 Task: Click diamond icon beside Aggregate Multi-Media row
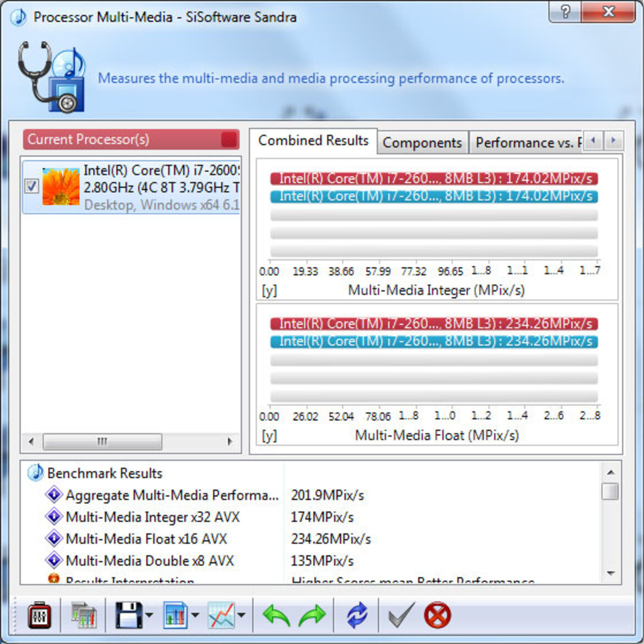(x=53, y=494)
